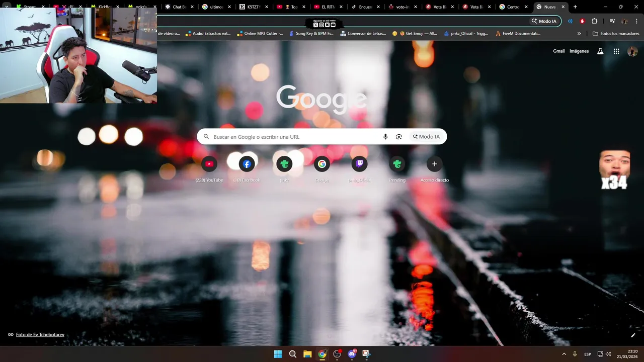644x362 pixels.
Task: Open the Audio Extractor bookmark
Action: click(x=208, y=34)
